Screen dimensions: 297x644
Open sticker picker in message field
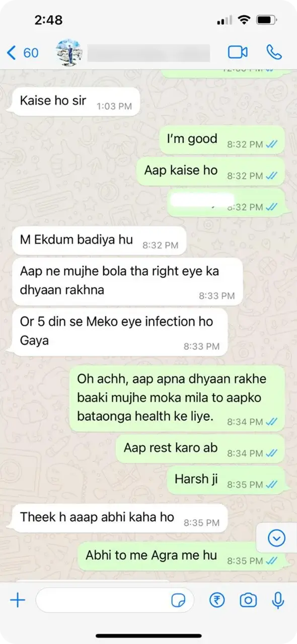[x=178, y=600]
